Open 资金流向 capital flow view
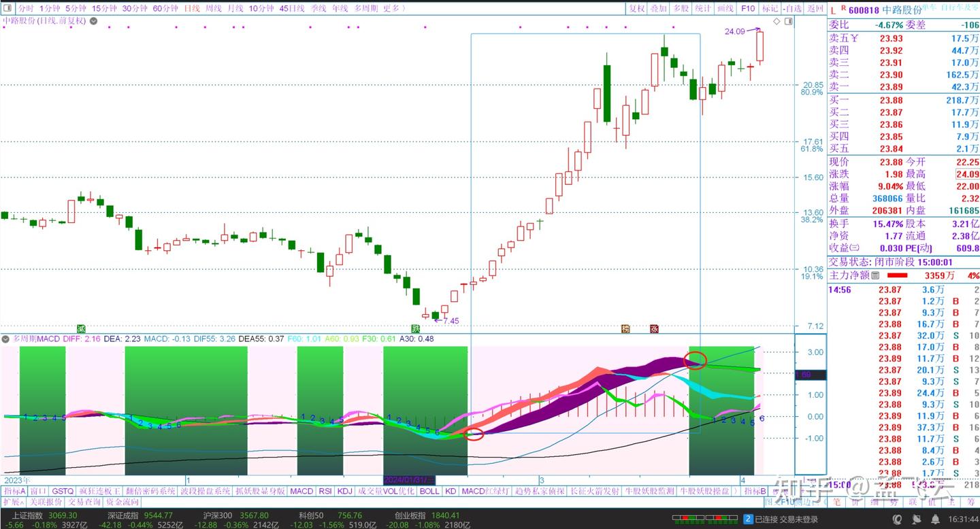 click(124, 502)
